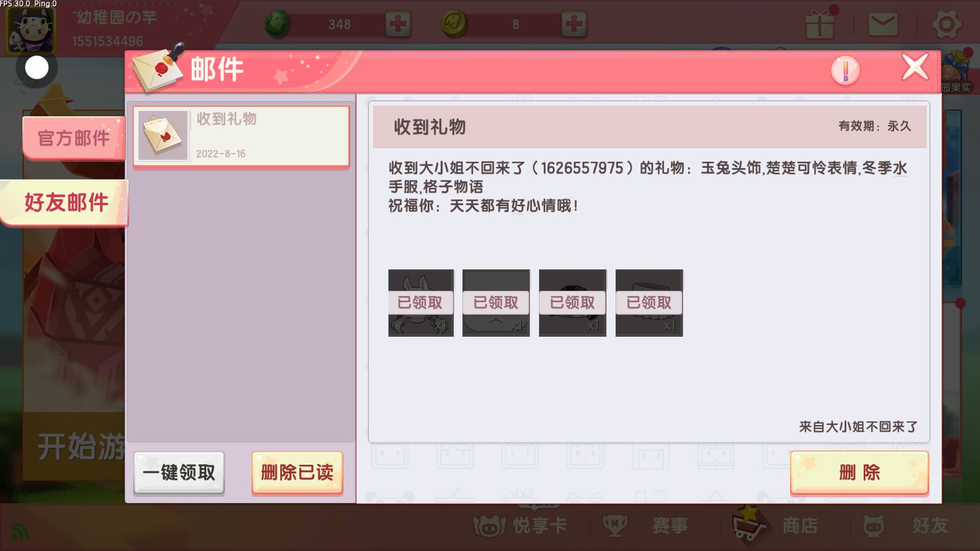Click the 一键领取 button
Viewport: 980px width, 551px height.
click(179, 472)
